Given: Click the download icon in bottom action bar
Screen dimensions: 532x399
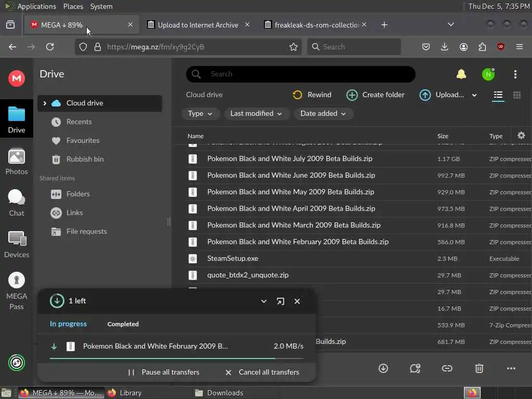Looking at the screenshot, I should click(x=383, y=368).
